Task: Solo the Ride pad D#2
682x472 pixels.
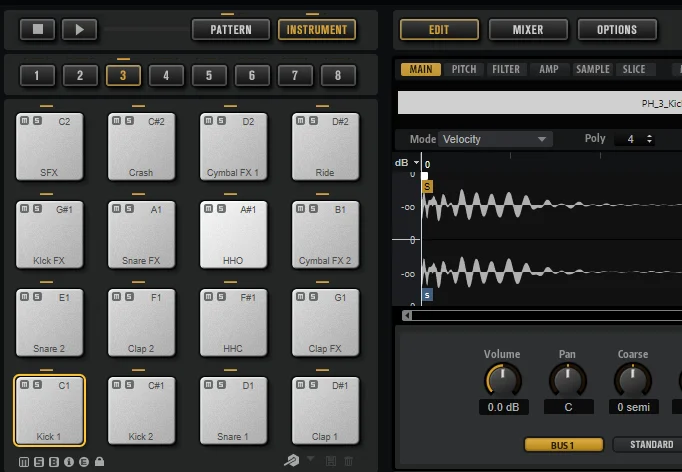Action: pyautogui.click(x=314, y=121)
